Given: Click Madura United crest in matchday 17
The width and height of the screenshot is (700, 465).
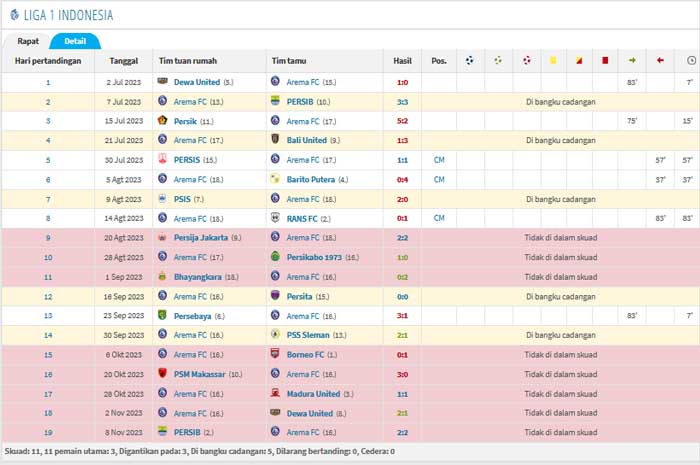Looking at the screenshot, I should (x=275, y=393).
